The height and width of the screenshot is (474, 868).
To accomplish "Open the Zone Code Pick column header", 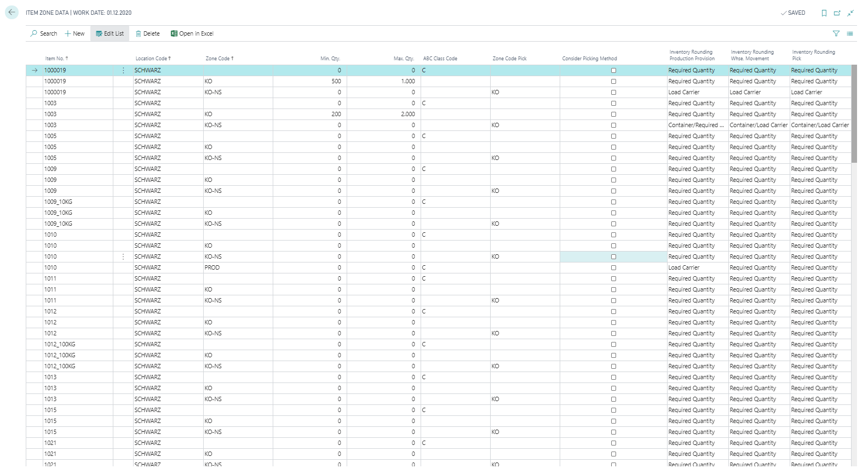I will [x=509, y=58].
